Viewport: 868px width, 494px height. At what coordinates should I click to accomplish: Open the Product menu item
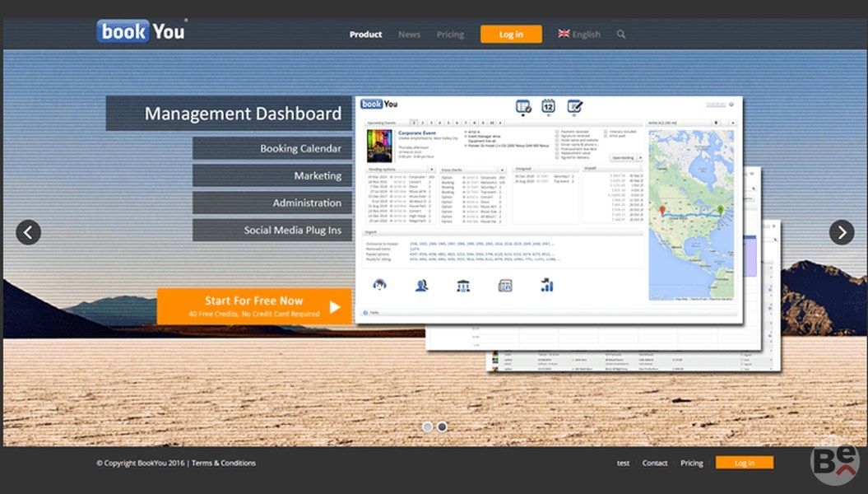(365, 35)
